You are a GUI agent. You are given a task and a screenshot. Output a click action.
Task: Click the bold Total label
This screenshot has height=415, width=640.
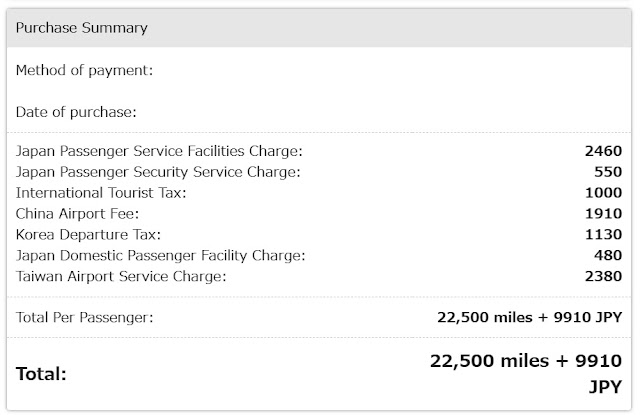coord(42,374)
